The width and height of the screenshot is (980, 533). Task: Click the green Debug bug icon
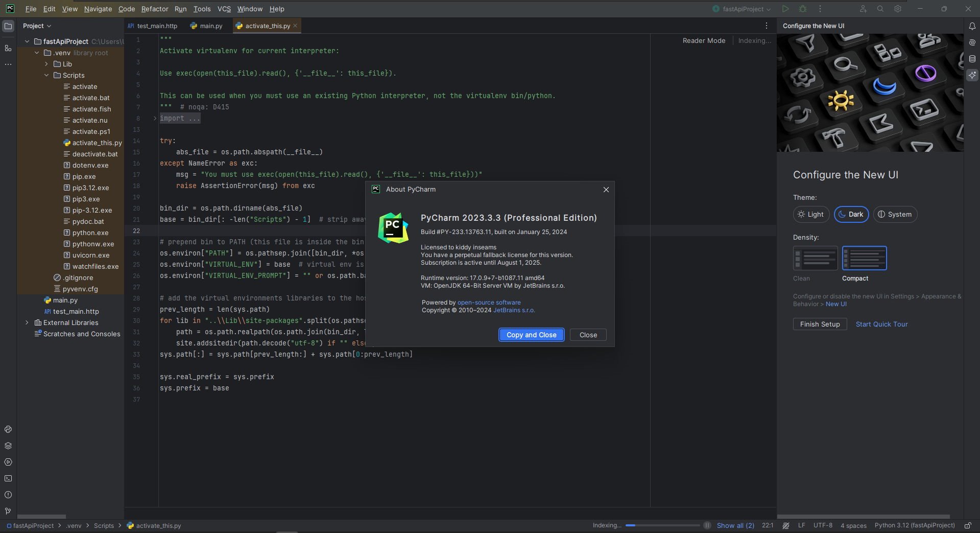(802, 9)
